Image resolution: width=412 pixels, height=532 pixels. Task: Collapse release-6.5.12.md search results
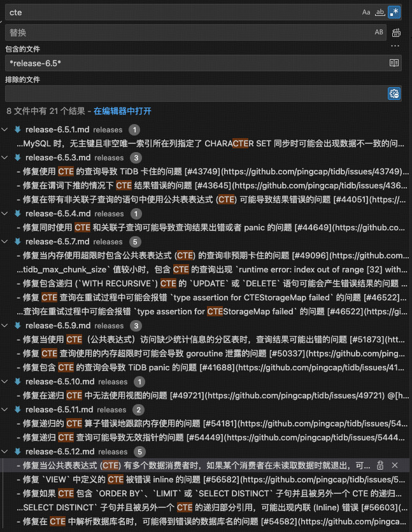coord(4,451)
